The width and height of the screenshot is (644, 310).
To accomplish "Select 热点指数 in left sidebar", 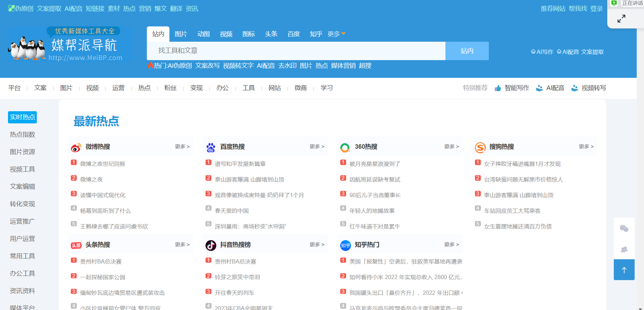I will (23, 134).
